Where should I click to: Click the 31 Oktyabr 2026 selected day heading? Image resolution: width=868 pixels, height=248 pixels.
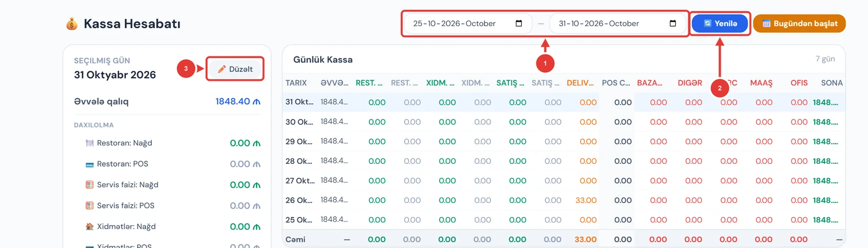[115, 75]
